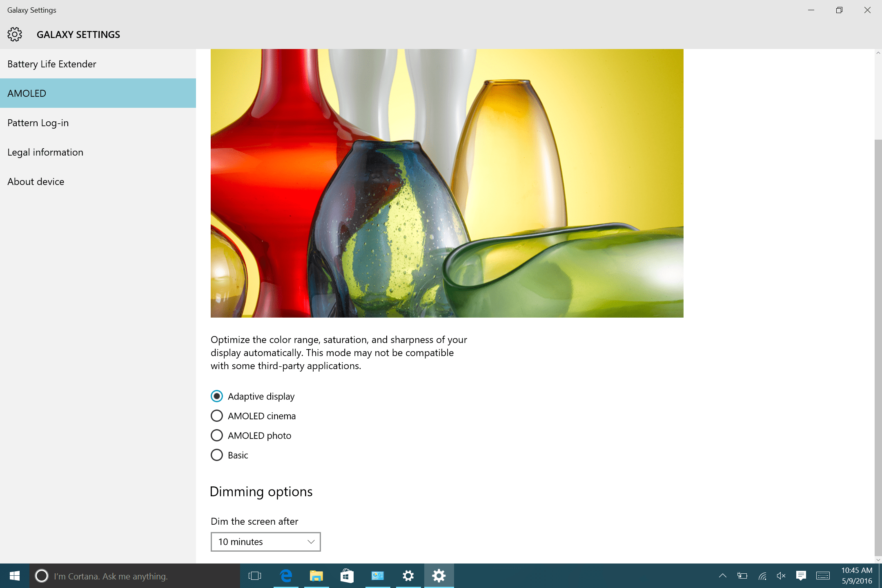Go to Pattern Log-in settings
Viewport: 882px width, 588px height.
coord(38,123)
